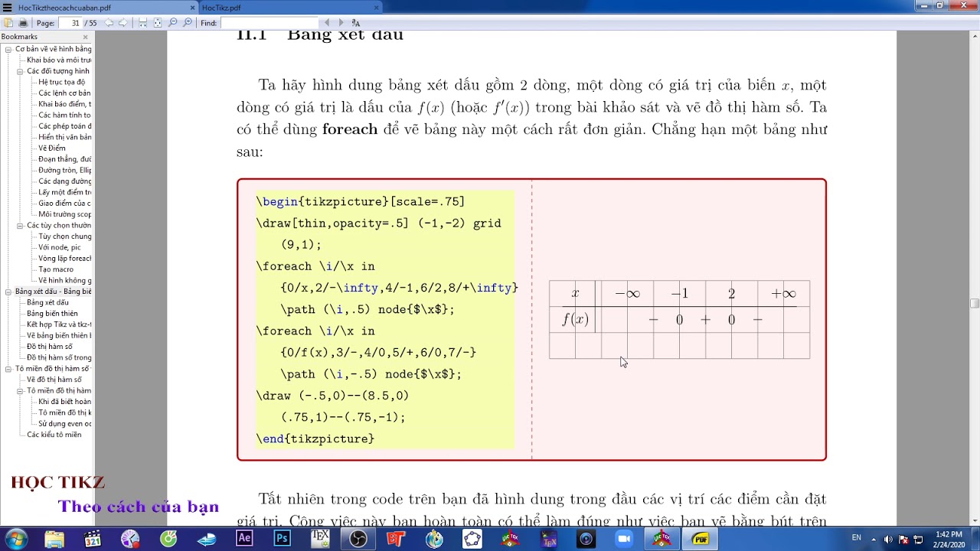Open 'Kết hợp Tikz và tkz-t' bookmark
Viewport: 980px width, 551px height.
pos(59,324)
